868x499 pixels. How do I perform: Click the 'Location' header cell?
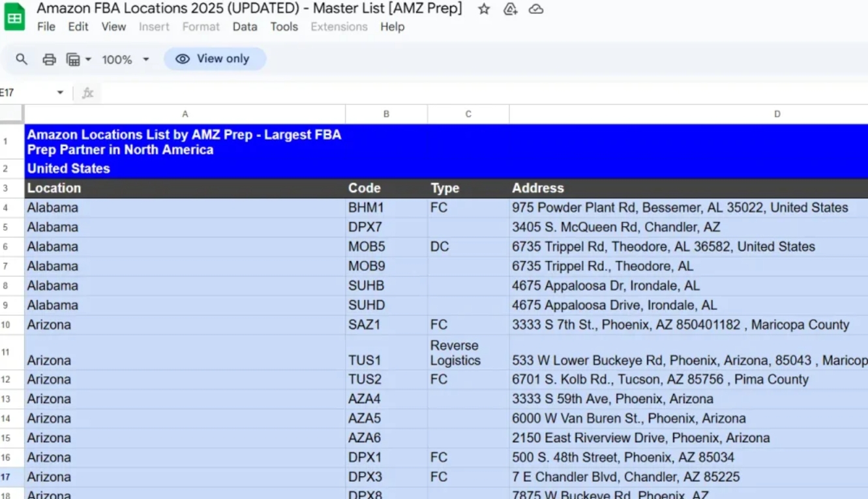pos(185,189)
